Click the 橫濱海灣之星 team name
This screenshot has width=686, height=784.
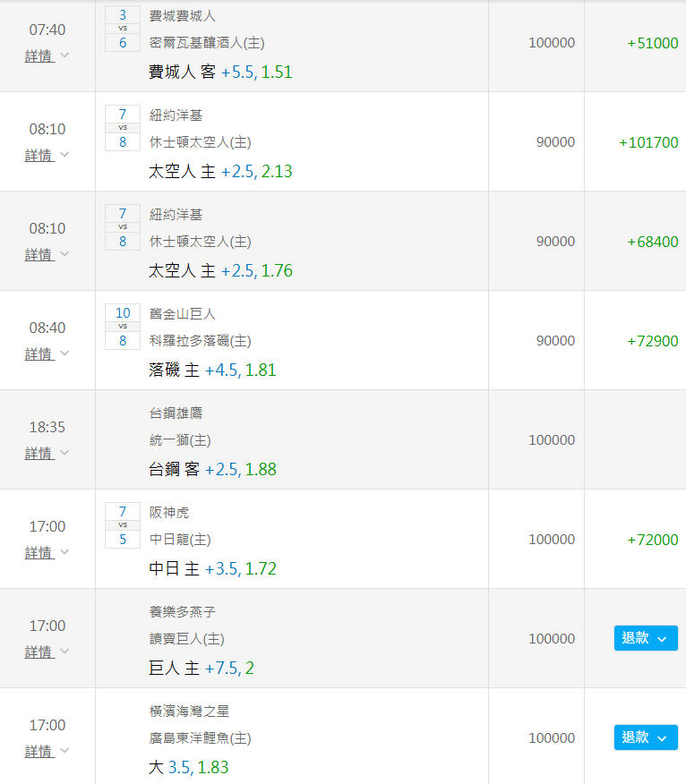189,712
